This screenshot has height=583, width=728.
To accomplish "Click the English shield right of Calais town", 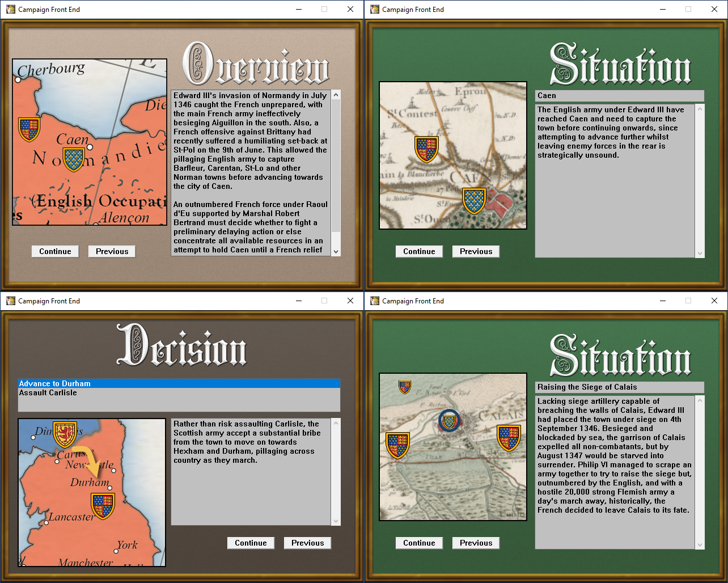I will [509, 438].
